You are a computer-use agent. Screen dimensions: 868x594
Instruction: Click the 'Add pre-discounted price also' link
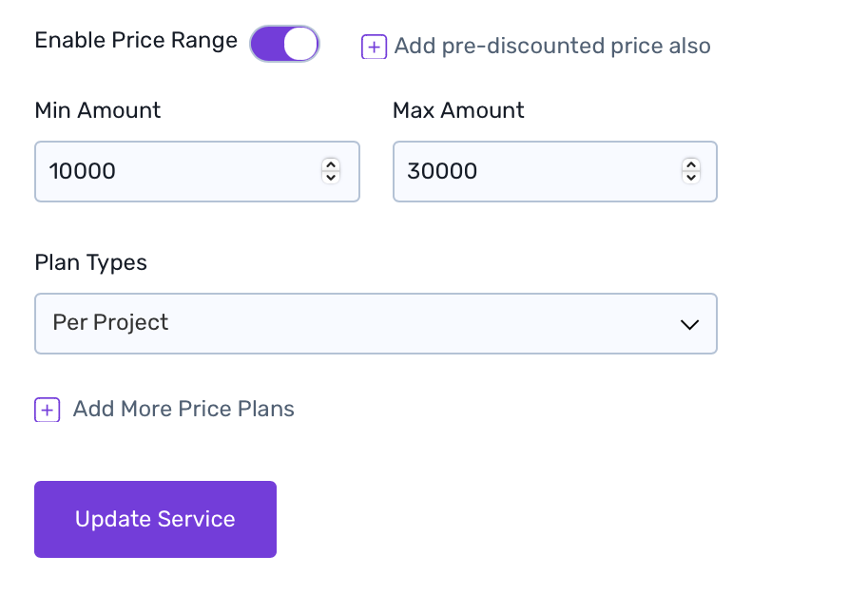pyautogui.click(x=551, y=46)
